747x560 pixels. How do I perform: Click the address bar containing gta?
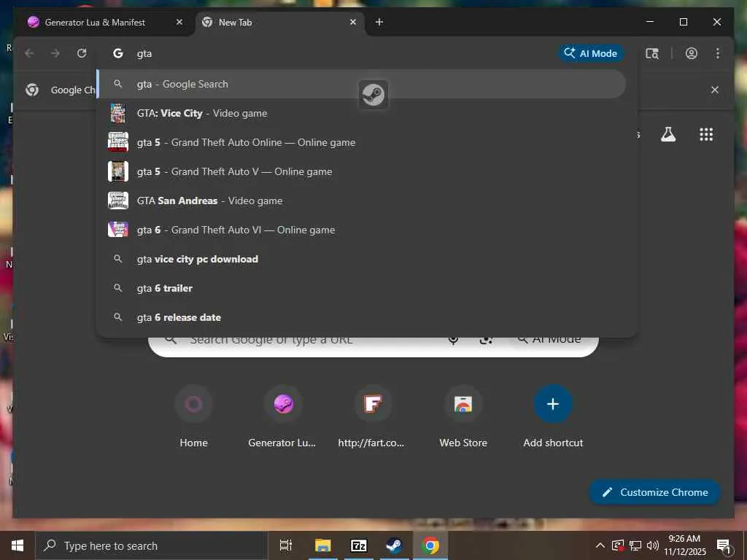point(343,53)
